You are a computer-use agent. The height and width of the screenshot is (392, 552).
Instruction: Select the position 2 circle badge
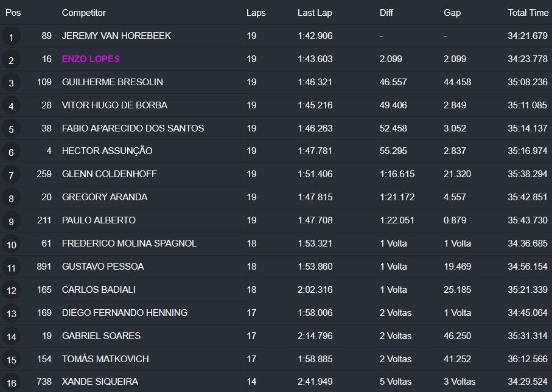tap(11, 60)
